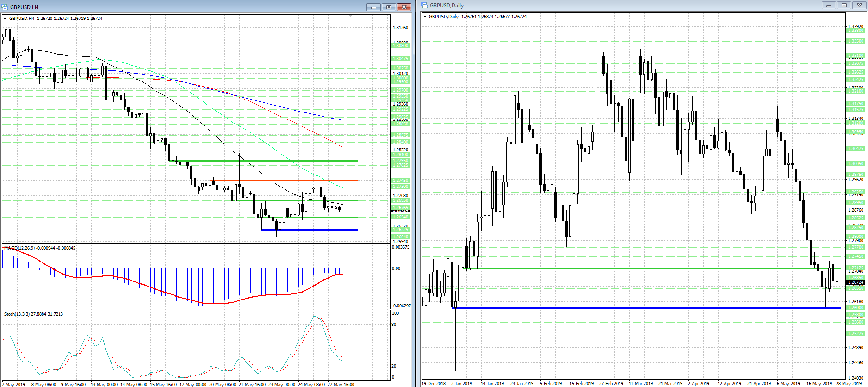This screenshot has height=387, width=868.
Task: Click the Daily OHLC quote text in chart header
Action: click(494, 17)
